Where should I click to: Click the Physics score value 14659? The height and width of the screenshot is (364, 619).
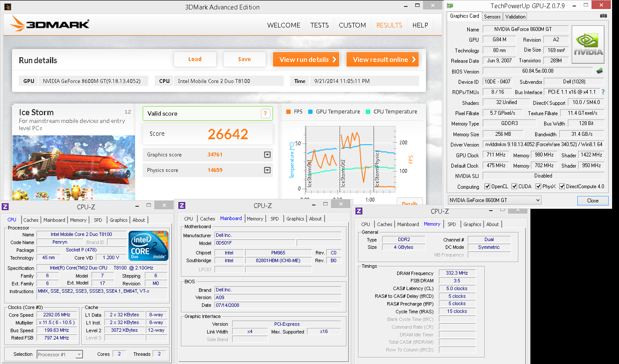pyautogui.click(x=215, y=170)
